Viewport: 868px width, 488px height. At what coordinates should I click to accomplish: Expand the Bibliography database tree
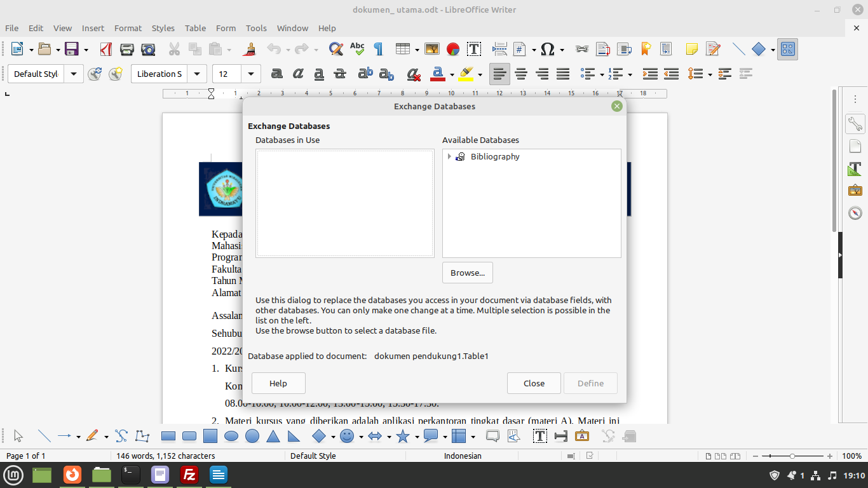(449, 156)
